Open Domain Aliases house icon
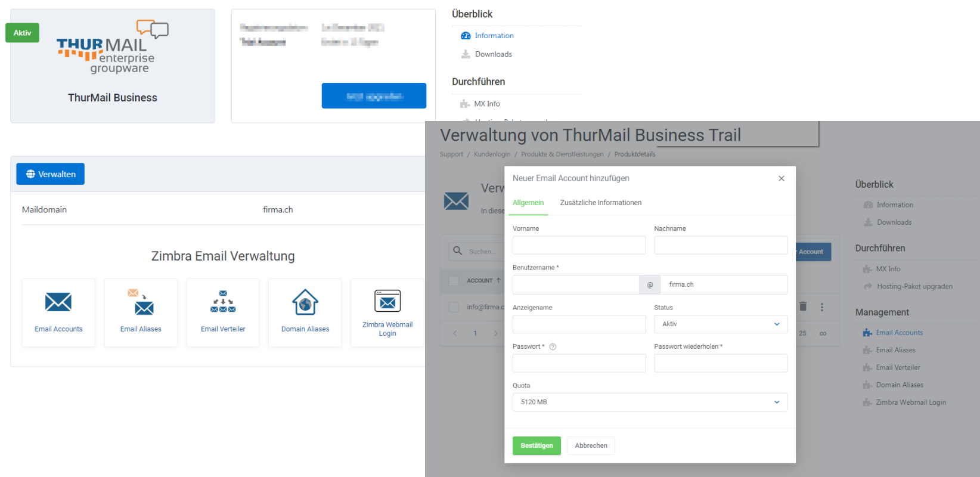 pyautogui.click(x=305, y=302)
